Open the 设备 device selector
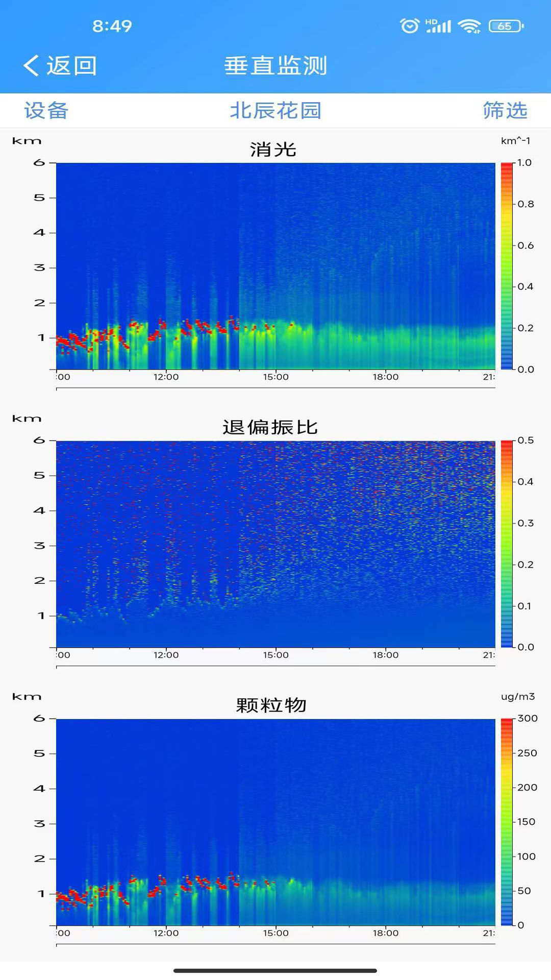The image size is (551, 980). (46, 111)
